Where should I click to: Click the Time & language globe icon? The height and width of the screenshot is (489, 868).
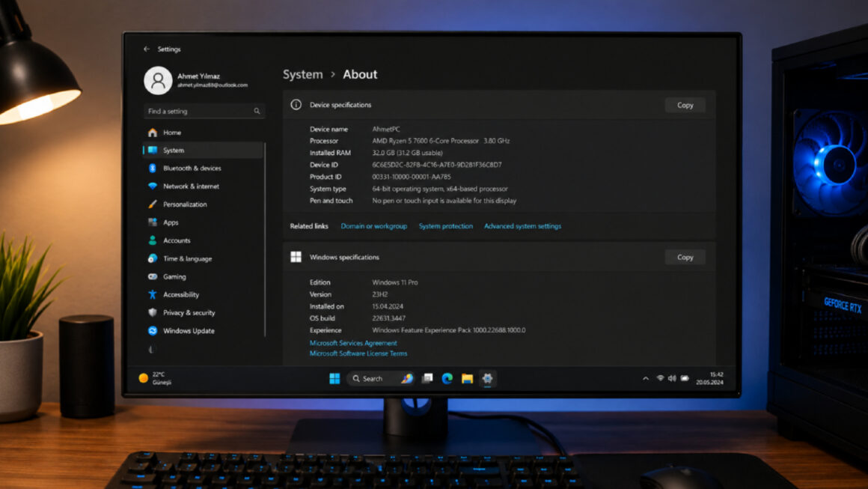pos(153,258)
